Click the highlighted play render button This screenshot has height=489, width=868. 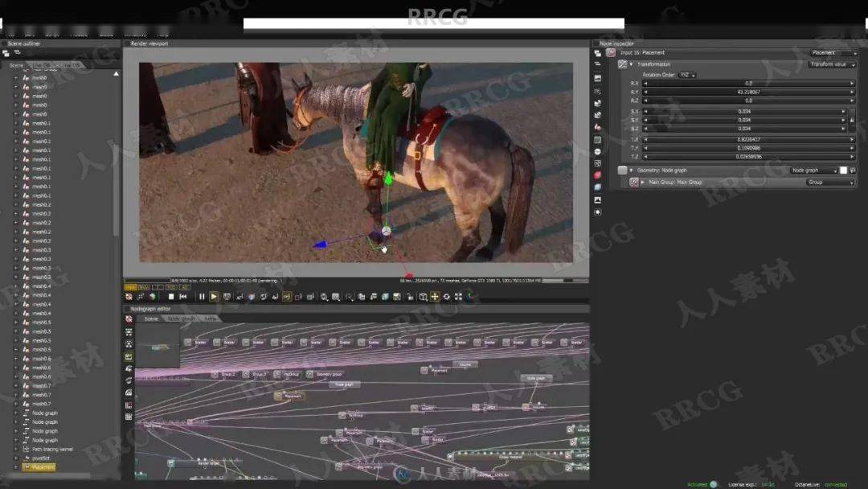(214, 297)
